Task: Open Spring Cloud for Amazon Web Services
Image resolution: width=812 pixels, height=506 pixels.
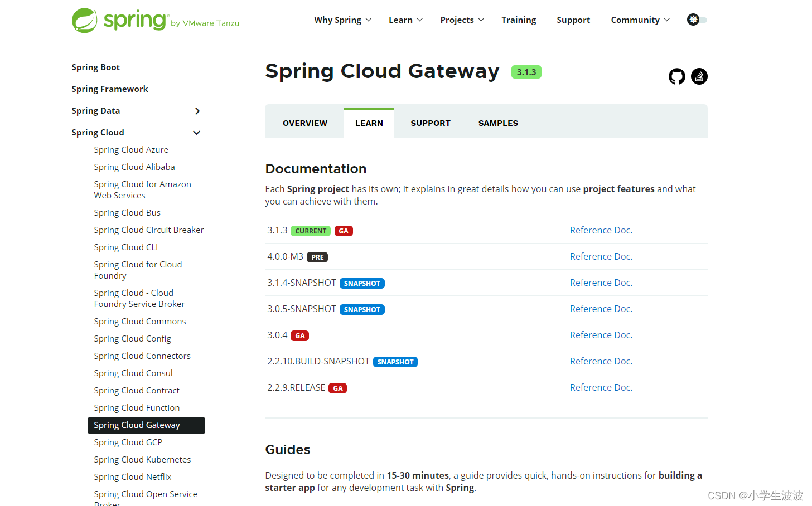Action: pyautogui.click(x=142, y=190)
